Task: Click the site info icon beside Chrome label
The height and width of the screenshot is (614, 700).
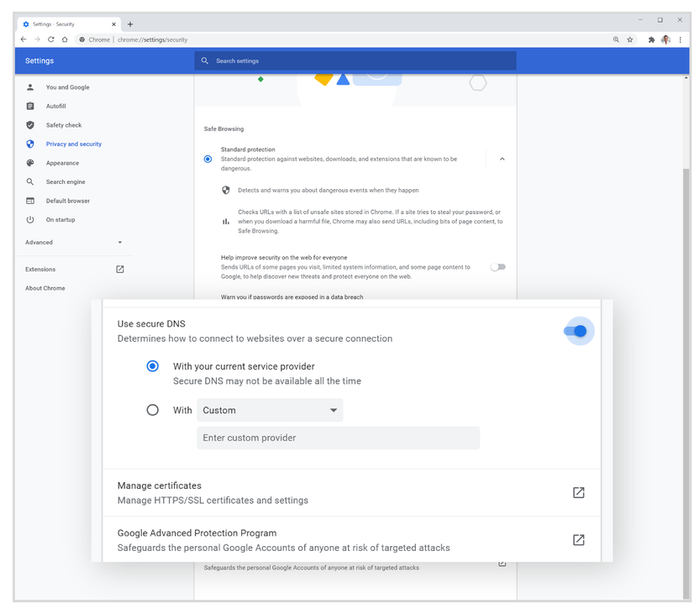Action: tap(82, 39)
